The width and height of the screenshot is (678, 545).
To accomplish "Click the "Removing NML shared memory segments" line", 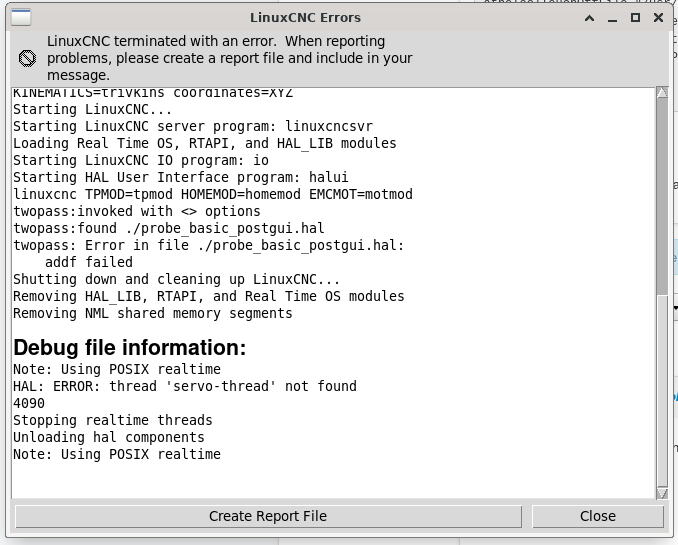I will pyautogui.click(x=152, y=313).
